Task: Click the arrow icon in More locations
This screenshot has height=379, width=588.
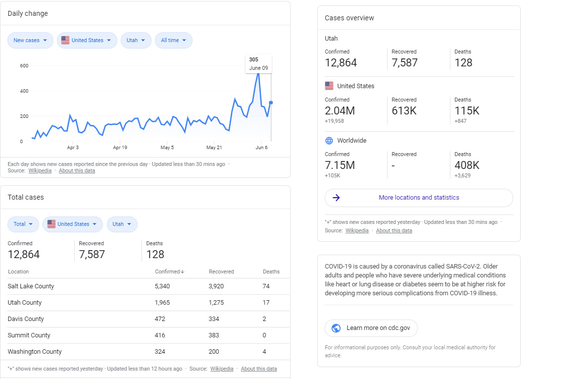Action: point(336,198)
